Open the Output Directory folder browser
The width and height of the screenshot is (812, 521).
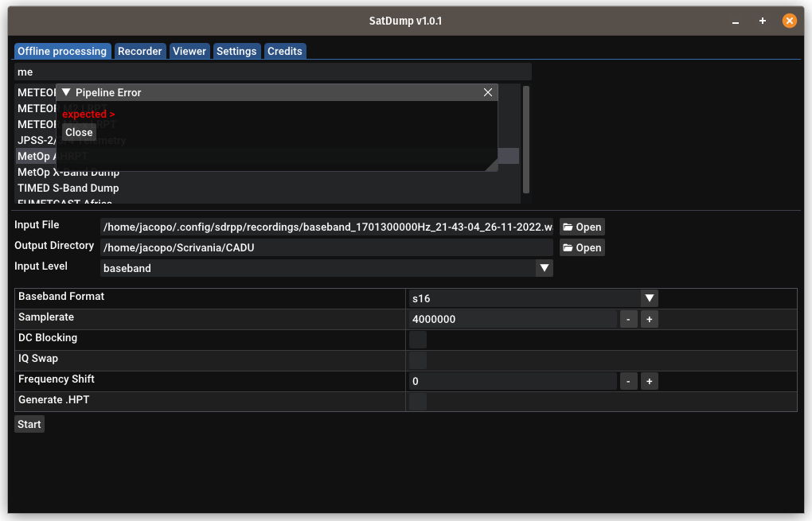click(581, 247)
